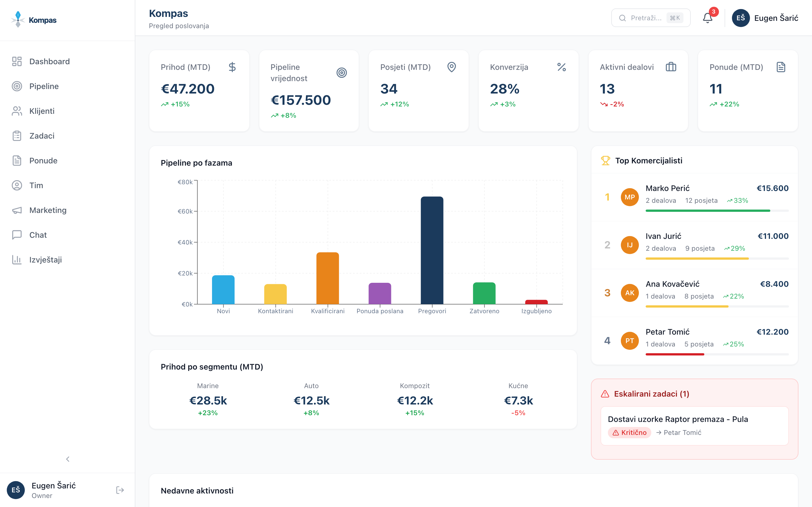
Task: Switch to the Dashboard menu item
Action: coord(49,61)
